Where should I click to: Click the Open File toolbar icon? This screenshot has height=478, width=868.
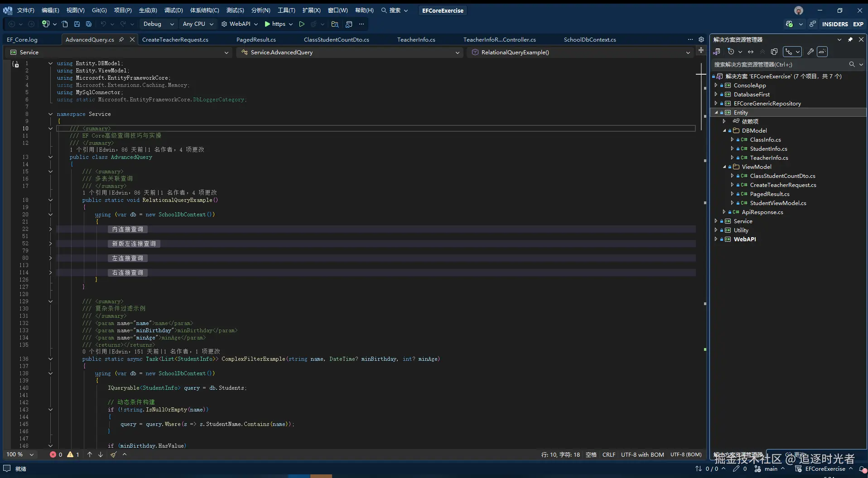65,24
